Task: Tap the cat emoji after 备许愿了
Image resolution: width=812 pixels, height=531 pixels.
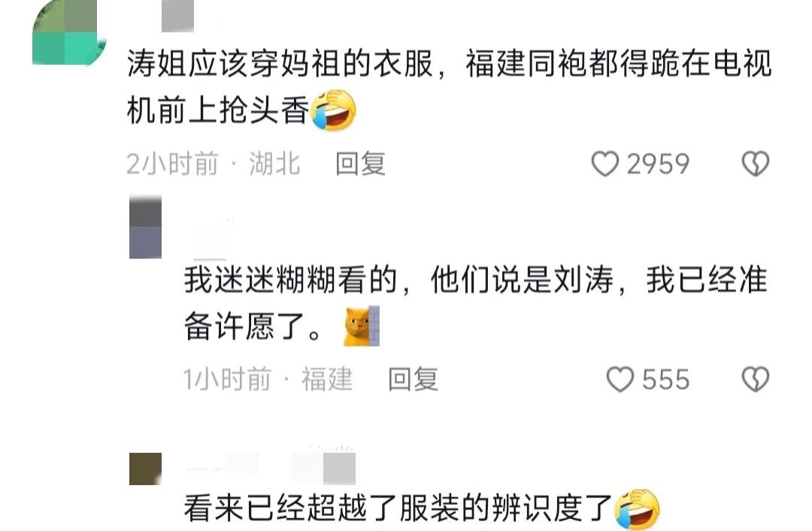Action: pyautogui.click(x=362, y=326)
